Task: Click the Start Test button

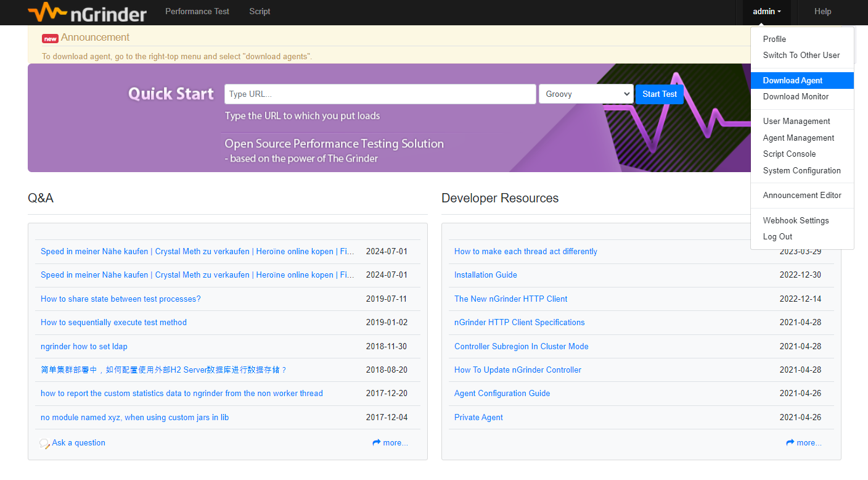Action: tap(659, 94)
